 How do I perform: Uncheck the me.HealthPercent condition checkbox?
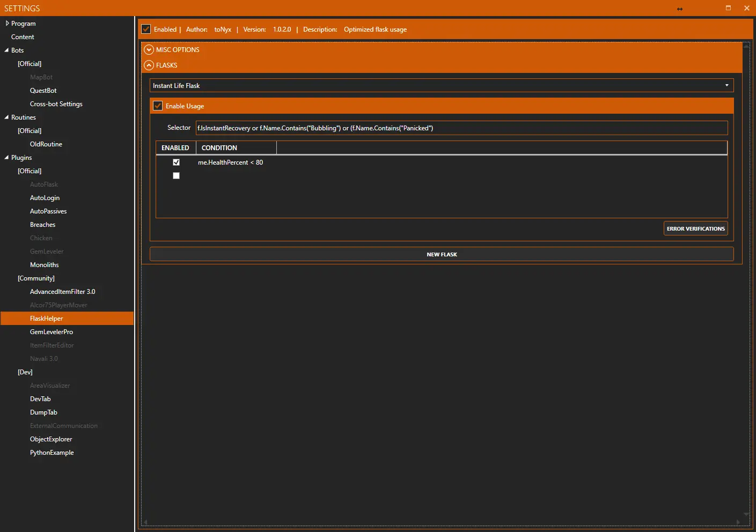coord(176,162)
